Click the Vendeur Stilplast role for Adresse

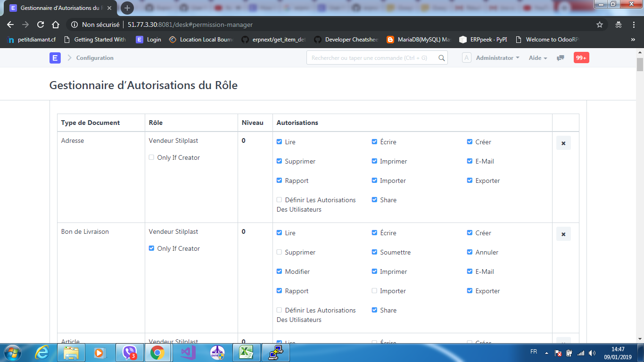click(x=173, y=140)
